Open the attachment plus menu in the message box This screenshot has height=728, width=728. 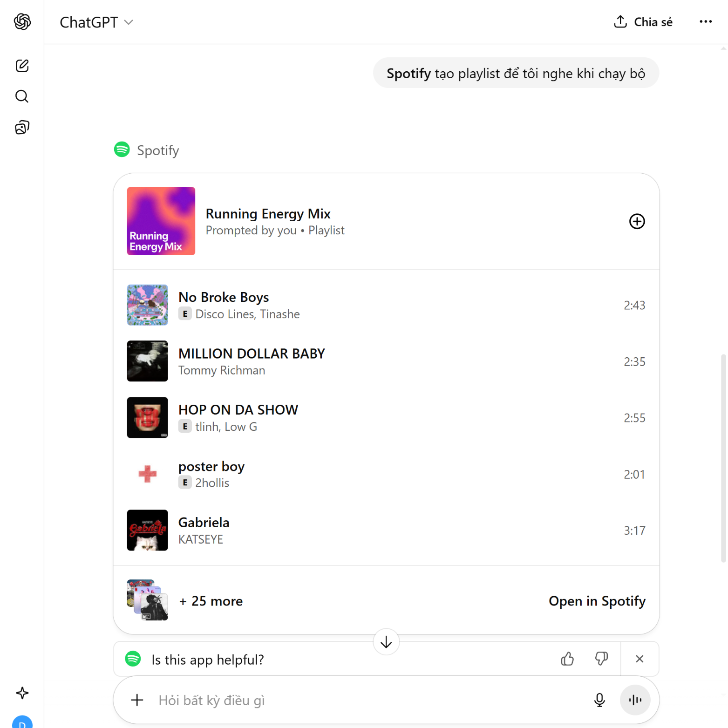(x=137, y=700)
